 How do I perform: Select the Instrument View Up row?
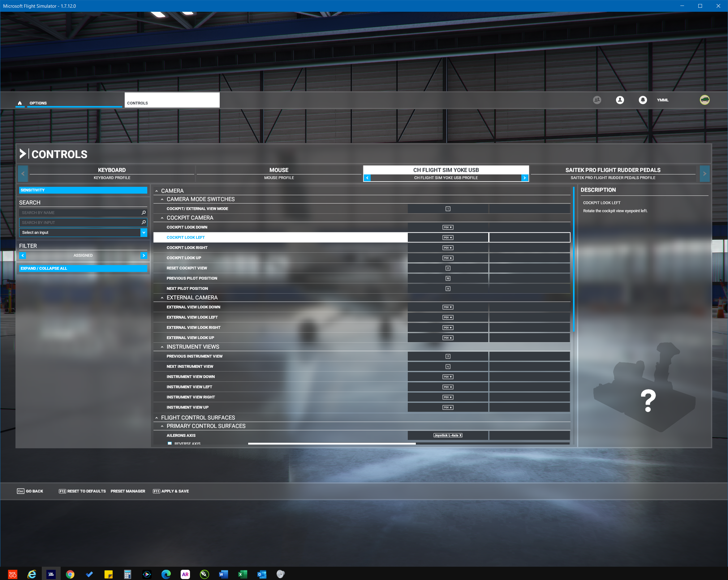[362, 407]
